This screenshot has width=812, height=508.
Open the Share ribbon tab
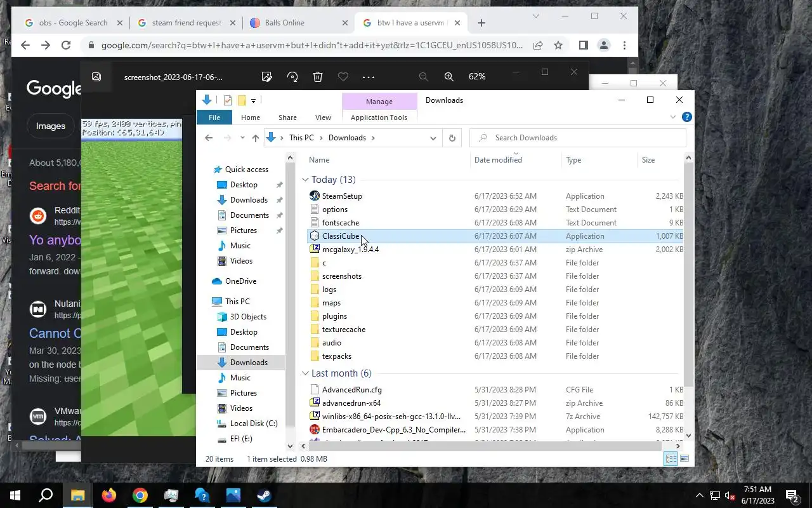287,117
